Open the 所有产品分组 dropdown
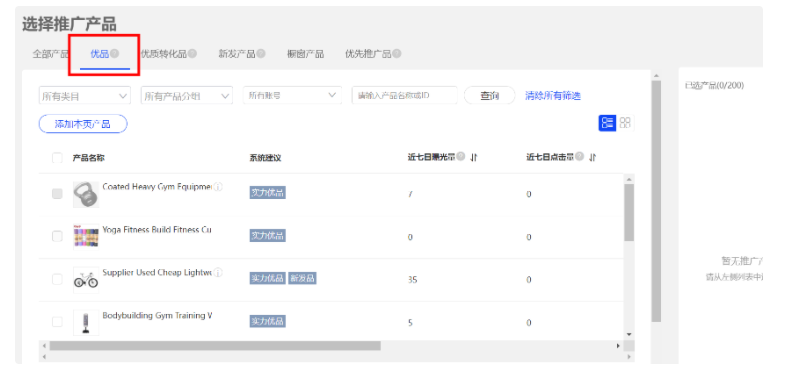This screenshot has height=370, width=785. click(187, 96)
